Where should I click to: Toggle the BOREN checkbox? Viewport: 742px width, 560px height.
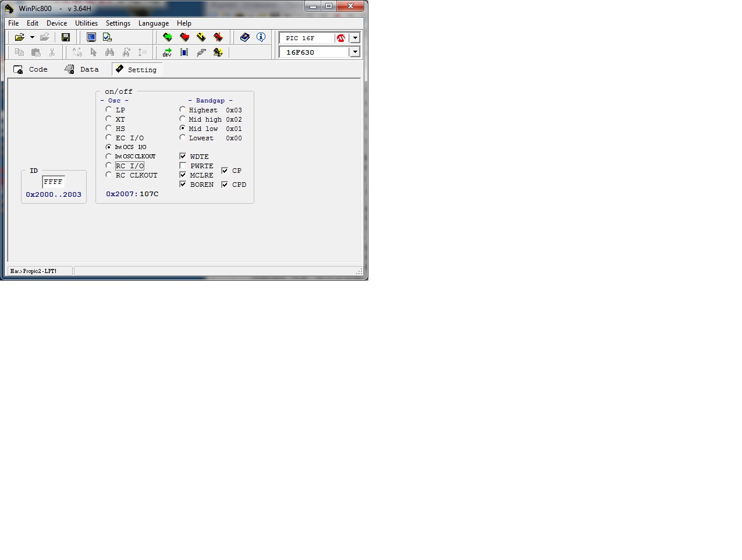(183, 184)
